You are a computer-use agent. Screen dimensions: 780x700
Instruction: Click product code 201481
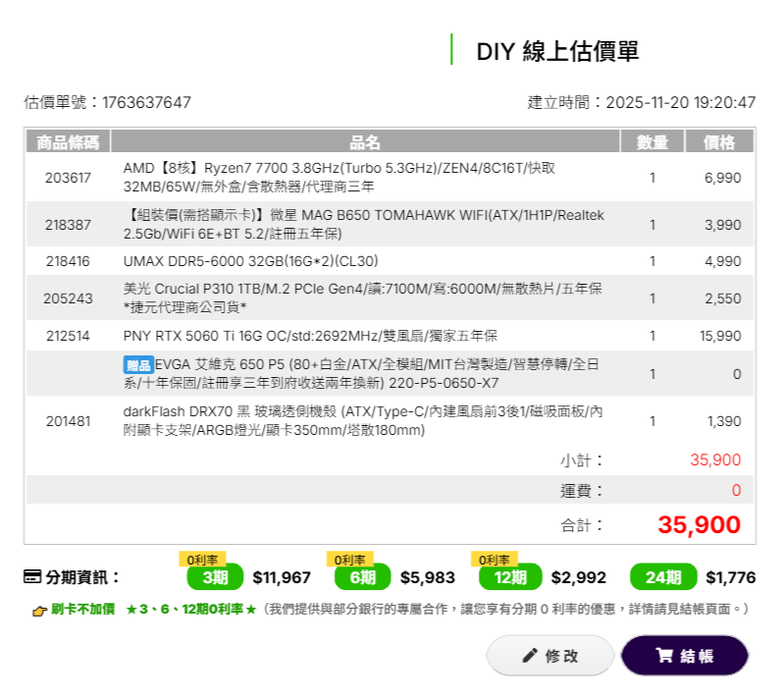tap(68, 421)
